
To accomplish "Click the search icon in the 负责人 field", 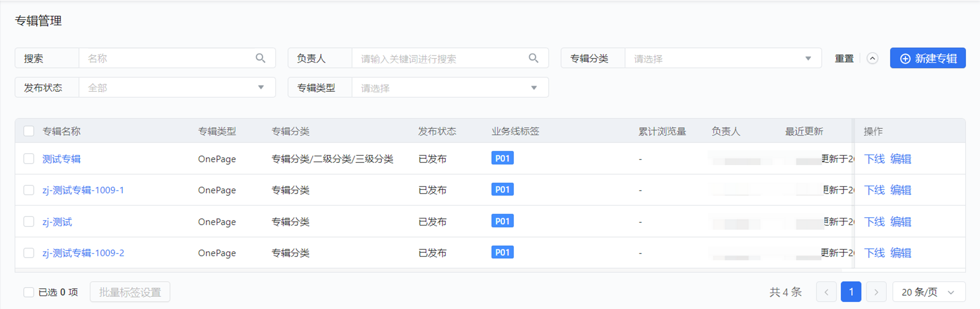I will point(534,58).
